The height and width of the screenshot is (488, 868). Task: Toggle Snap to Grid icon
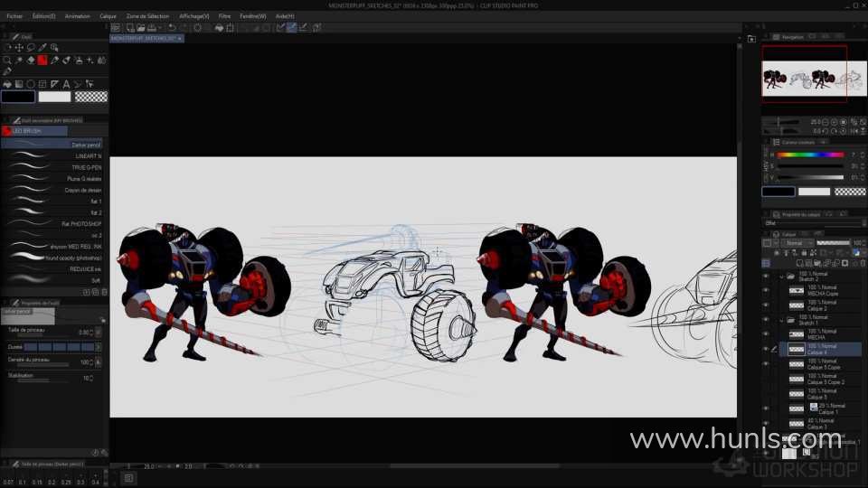click(x=304, y=28)
